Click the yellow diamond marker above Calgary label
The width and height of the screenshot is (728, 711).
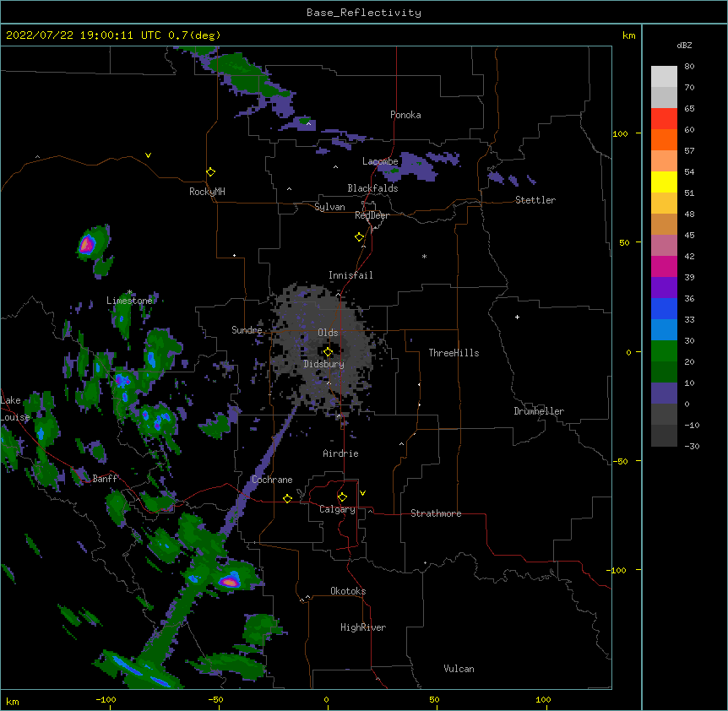tap(342, 497)
